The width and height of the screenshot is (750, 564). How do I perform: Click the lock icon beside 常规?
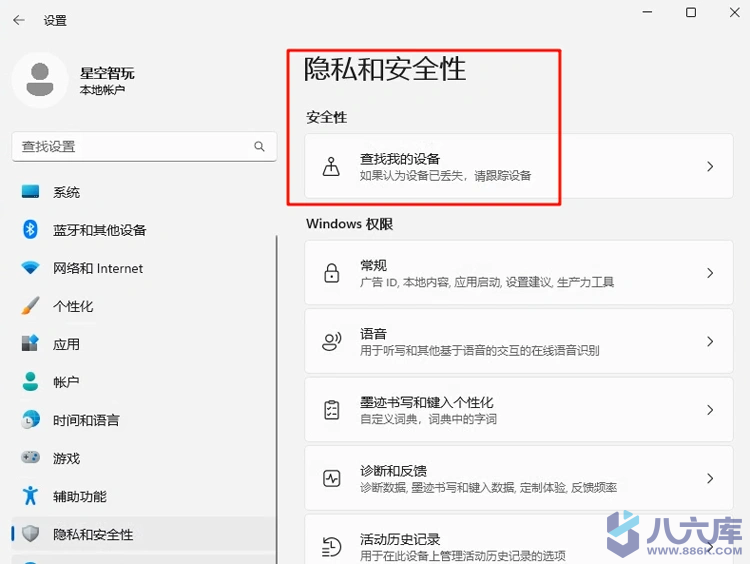(x=331, y=273)
